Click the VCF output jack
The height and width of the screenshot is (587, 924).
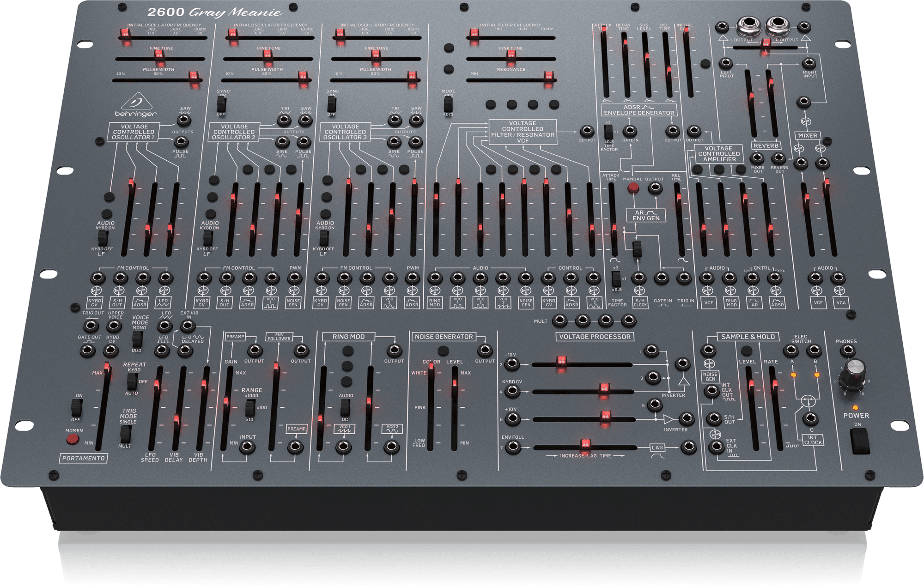click(587, 131)
